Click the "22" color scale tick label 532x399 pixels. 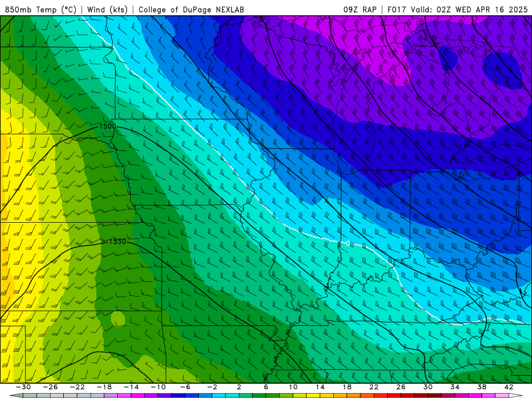[x=374, y=387]
